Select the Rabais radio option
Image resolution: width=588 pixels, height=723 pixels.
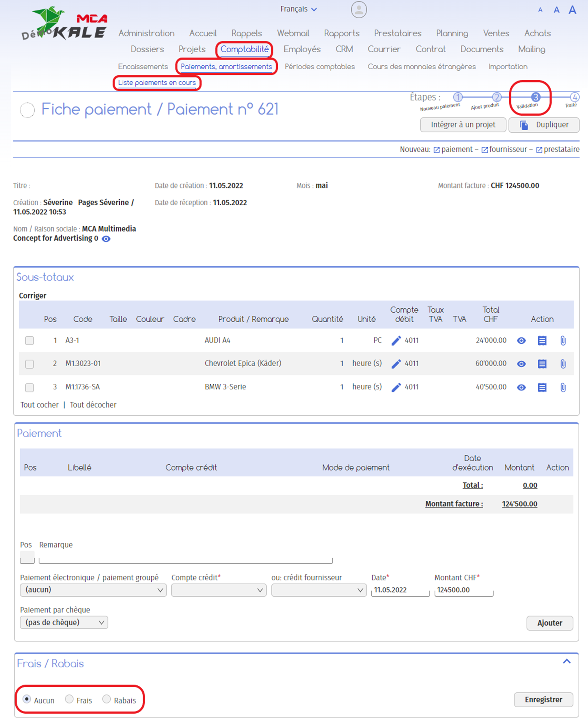coord(106,699)
